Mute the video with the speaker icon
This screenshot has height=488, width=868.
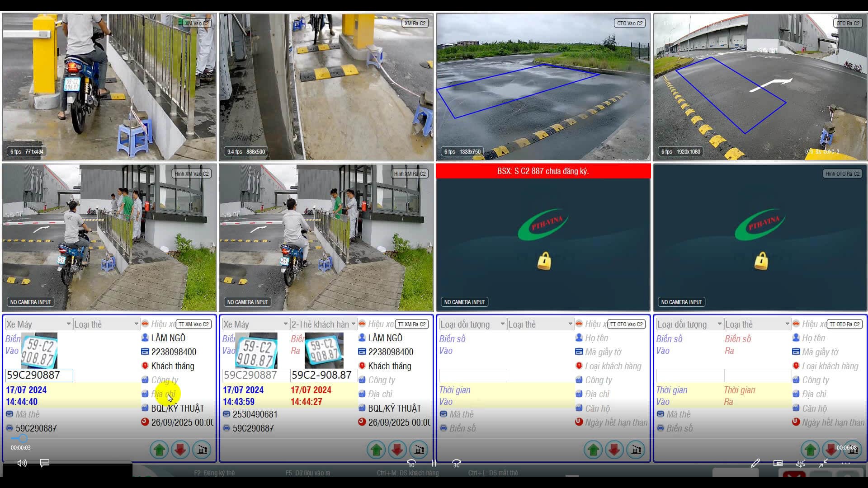22,463
